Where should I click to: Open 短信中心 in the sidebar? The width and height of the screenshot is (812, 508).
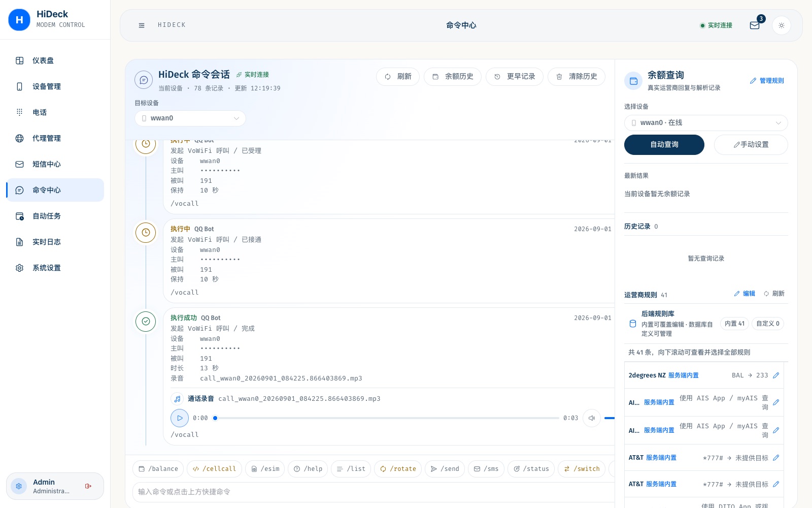(55, 164)
